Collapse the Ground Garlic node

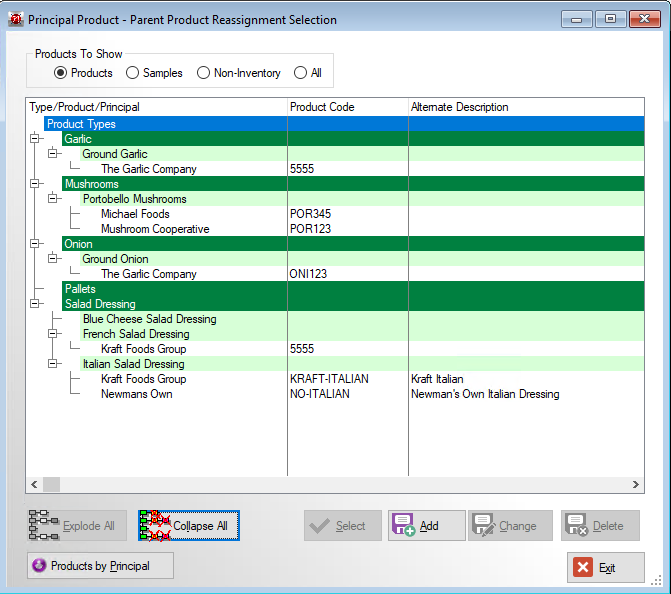pyautogui.click(x=52, y=153)
